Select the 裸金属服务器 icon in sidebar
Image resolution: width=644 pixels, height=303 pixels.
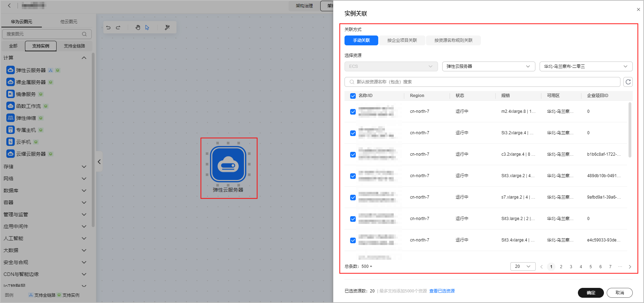11,82
